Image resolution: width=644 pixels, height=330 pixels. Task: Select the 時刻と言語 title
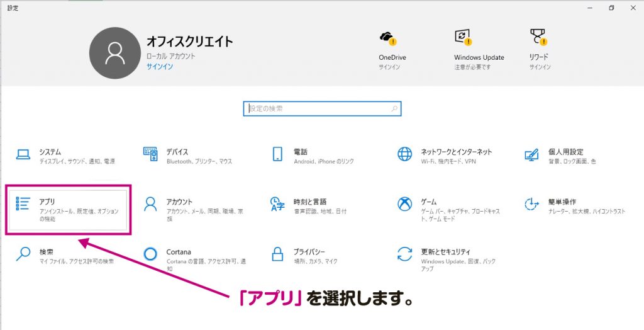[310, 202]
